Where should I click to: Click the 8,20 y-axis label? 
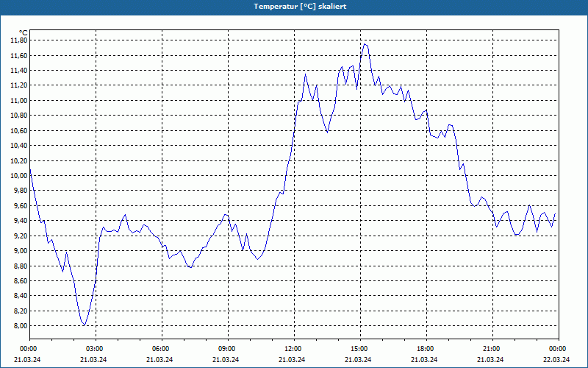[21, 311]
